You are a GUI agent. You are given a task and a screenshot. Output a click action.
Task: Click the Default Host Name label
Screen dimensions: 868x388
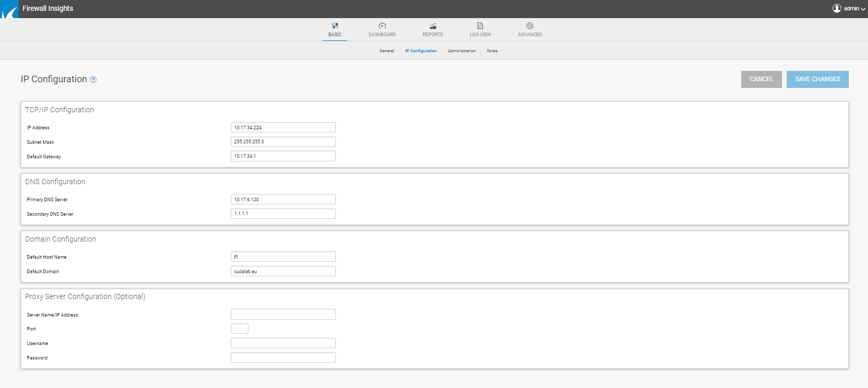click(x=47, y=257)
